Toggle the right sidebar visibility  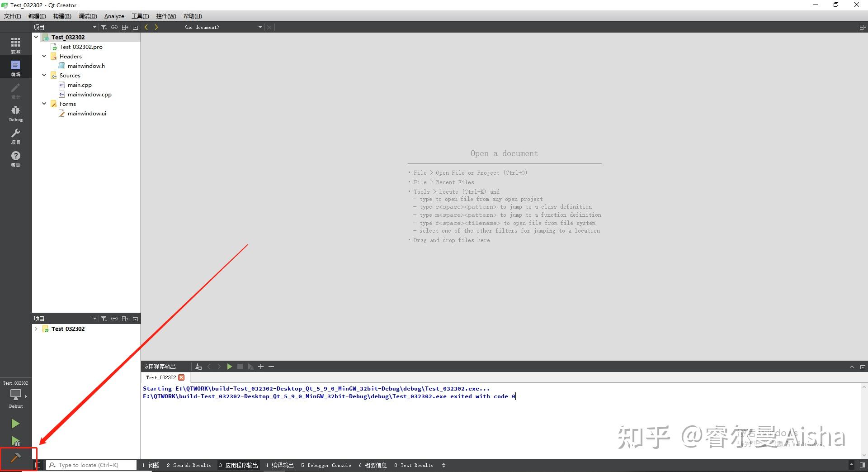[x=862, y=465]
